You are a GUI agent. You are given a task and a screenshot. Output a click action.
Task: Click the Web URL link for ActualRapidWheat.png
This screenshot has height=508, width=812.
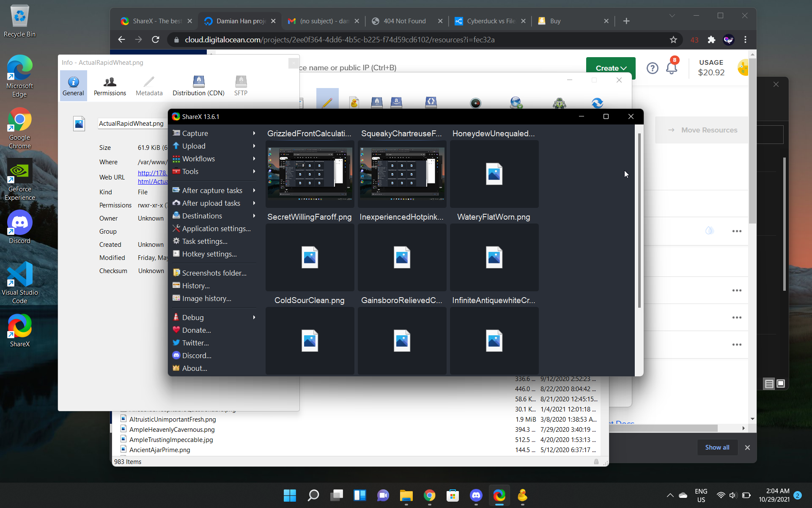pos(152,173)
